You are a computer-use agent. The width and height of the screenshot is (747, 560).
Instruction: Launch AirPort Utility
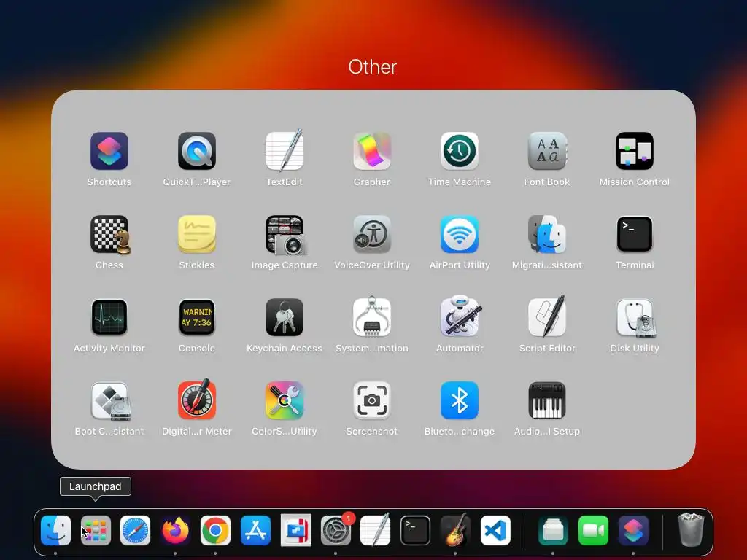[460, 234]
